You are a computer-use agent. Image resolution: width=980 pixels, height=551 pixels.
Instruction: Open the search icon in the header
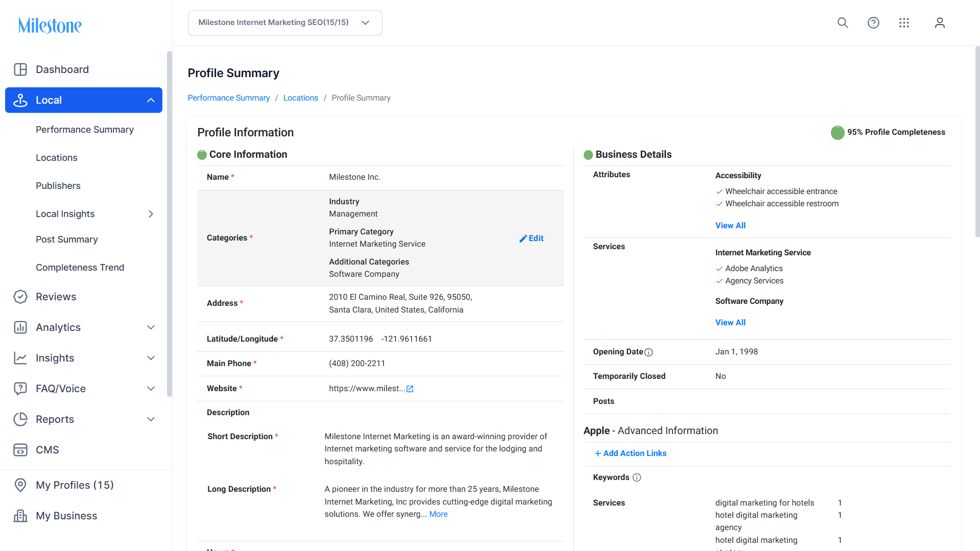(x=843, y=23)
